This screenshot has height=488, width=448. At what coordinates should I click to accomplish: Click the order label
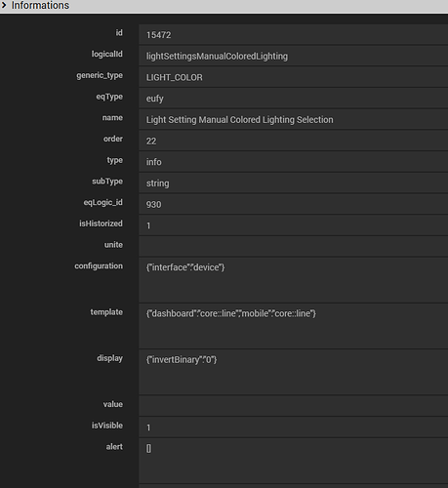[x=113, y=139]
